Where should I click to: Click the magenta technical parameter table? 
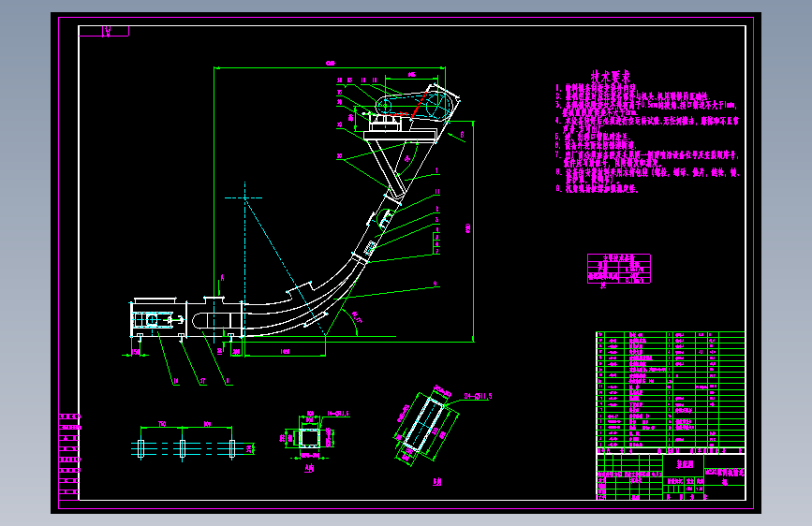(619, 269)
